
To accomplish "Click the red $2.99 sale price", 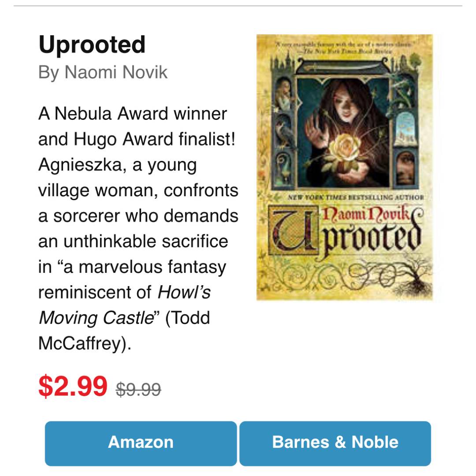I will 73,386.
